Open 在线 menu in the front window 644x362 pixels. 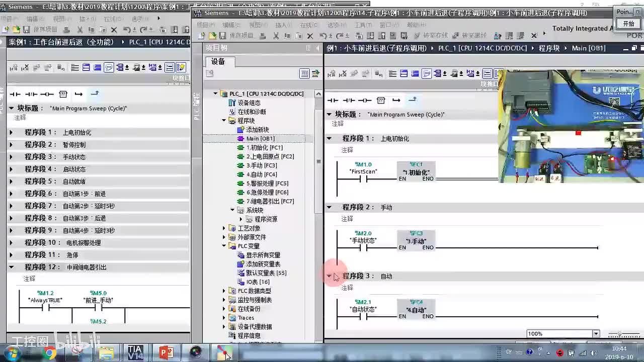pos(308,25)
